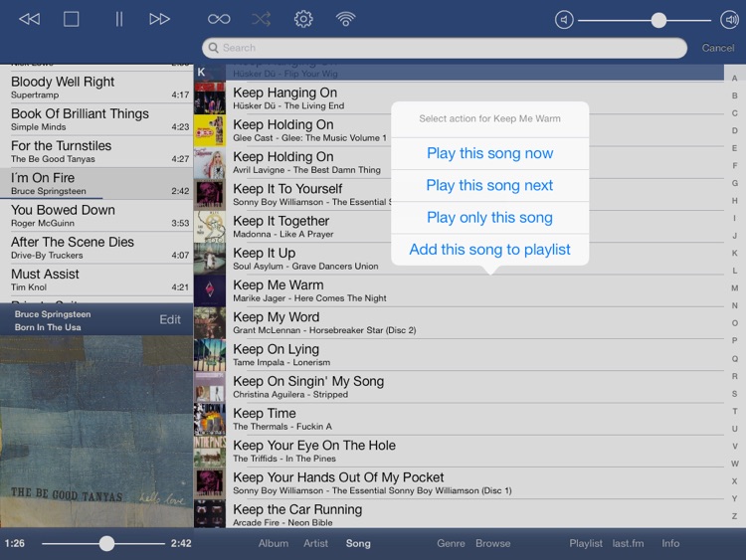Select I'm On Fire in playlist
The height and width of the screenshot is (560, 746).
pyautogui.click(x=96, y=184)
